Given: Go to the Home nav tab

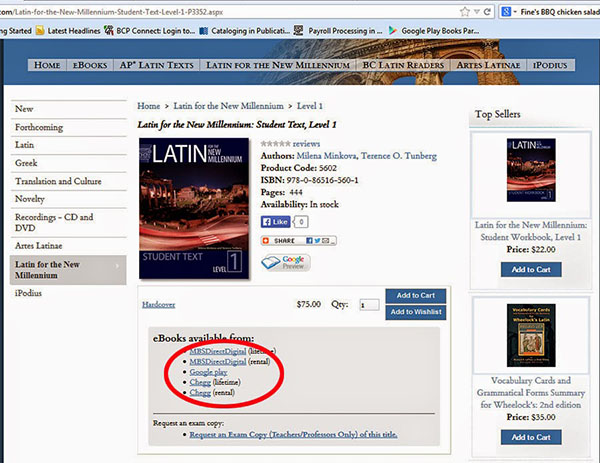Looking at the screenshot, I should pyautogui.click(x=47, y=65).
